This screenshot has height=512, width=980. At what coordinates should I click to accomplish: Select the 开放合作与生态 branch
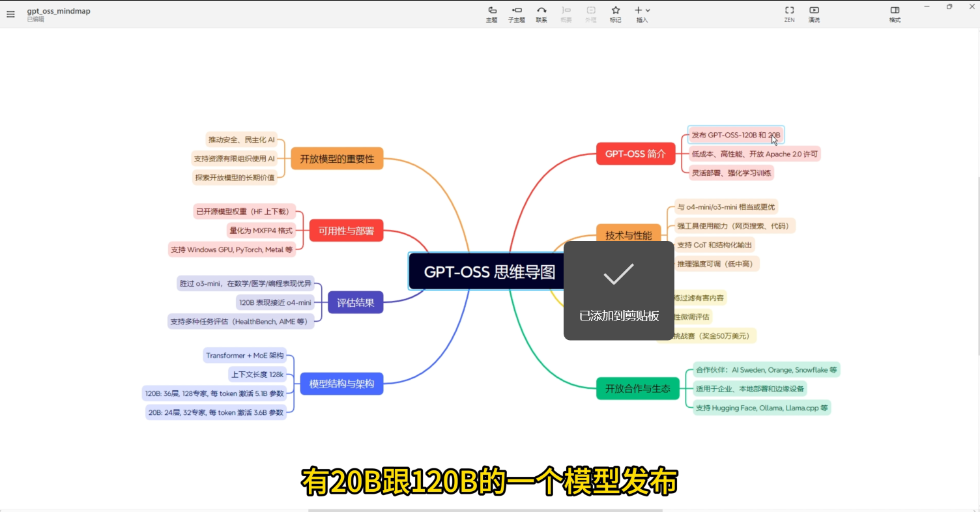637,389
